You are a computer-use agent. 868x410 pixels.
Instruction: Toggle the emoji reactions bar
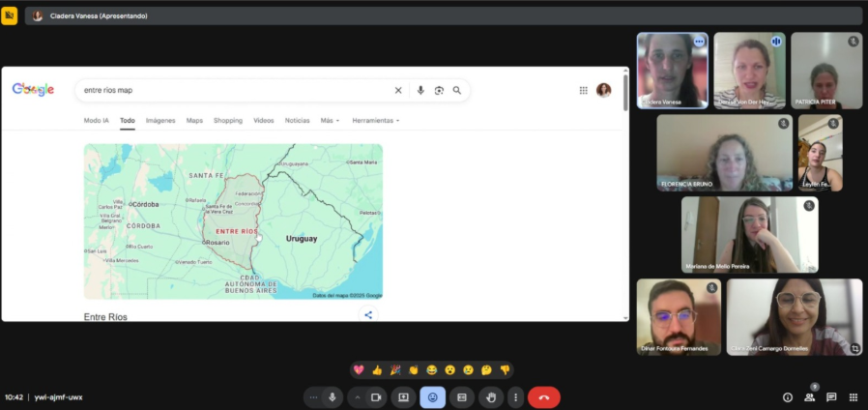[x=432, y=397]
